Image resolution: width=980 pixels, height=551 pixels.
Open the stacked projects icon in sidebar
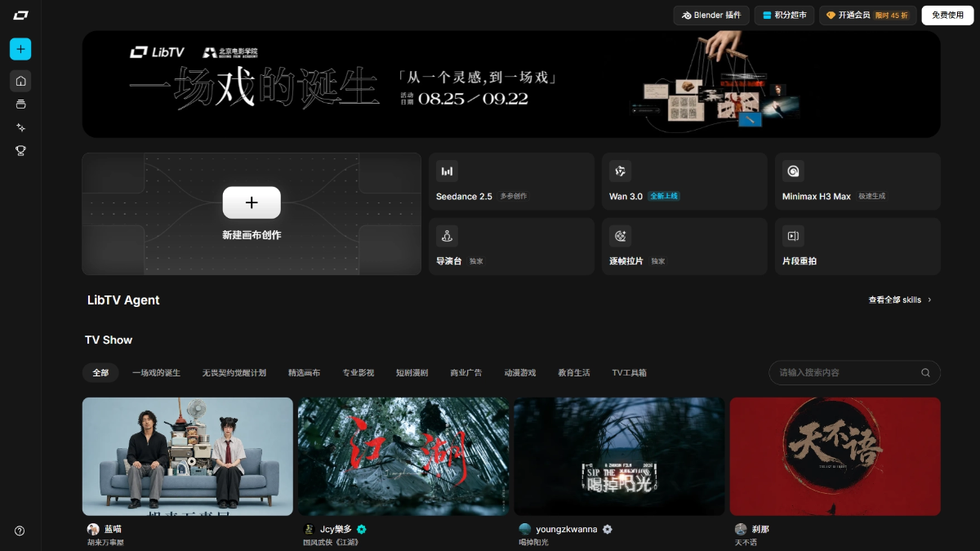point(20,104)
